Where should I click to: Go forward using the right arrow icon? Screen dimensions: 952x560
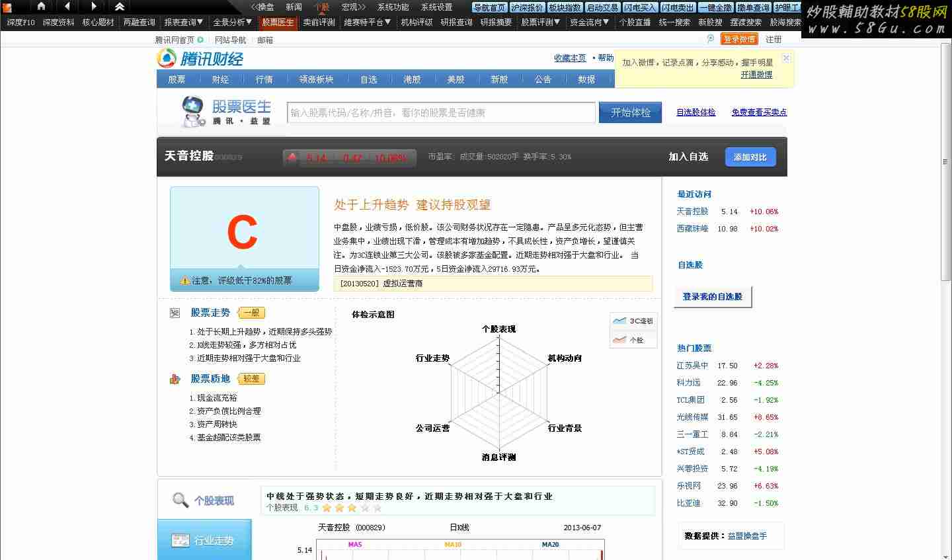coord(93,6)
